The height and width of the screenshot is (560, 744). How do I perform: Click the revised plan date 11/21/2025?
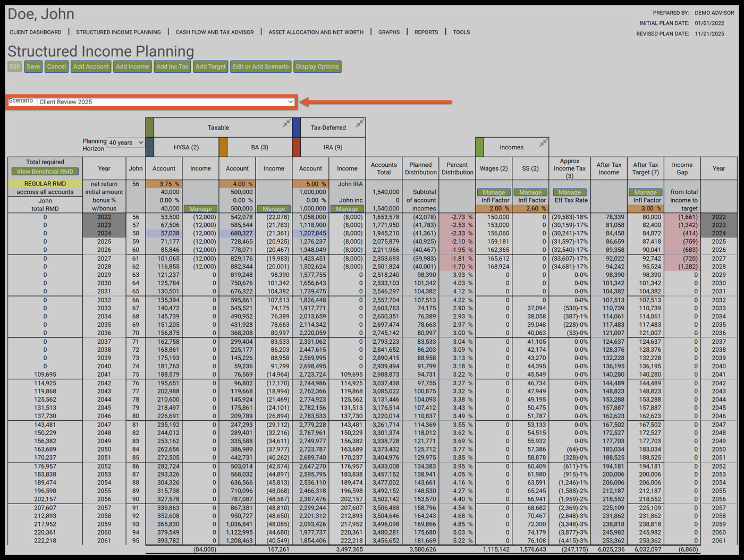tap(709, 33)
